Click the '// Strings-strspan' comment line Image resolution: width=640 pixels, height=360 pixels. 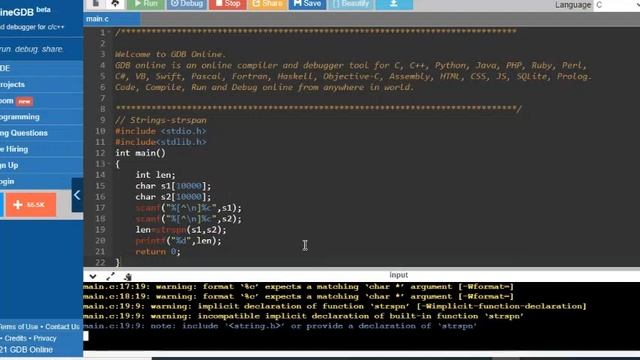tap(160, 120)
